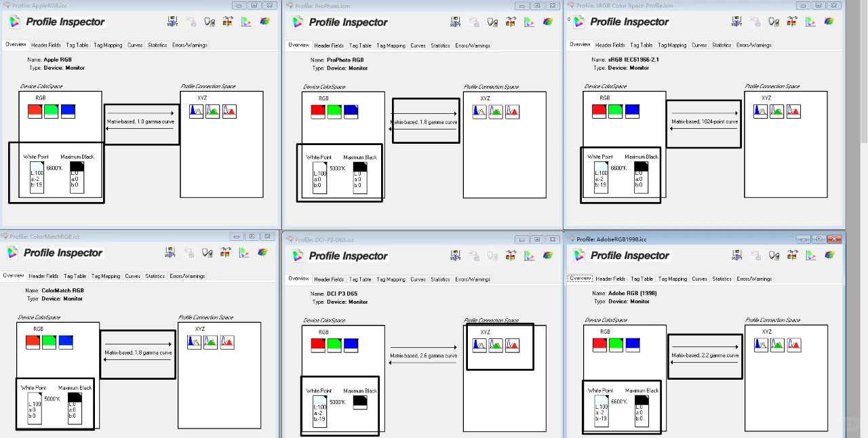Click the Profile Inspector logo icon in AdobeRGB1998 window
This screenshot has width=868, height=438.
[x=578, y=256]
